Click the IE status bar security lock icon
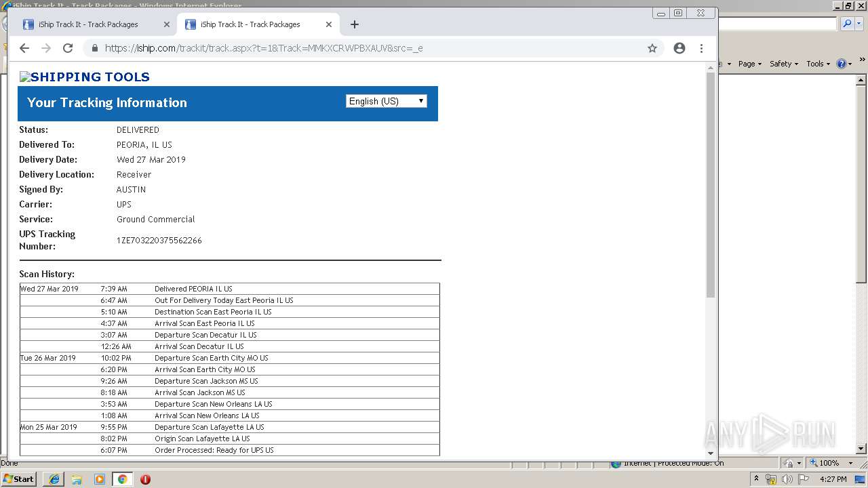The width and height of the screenshot is (868, 488). 789,463
